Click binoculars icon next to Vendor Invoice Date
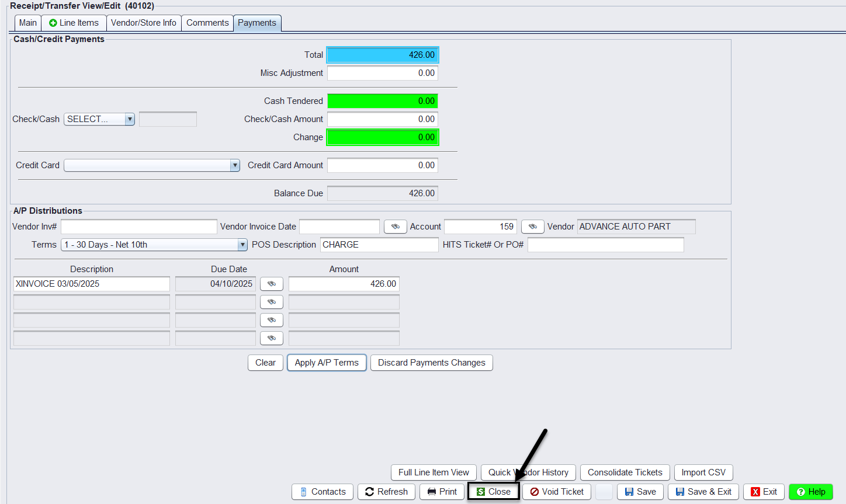 pyautogui.click(x=396, y=227)
